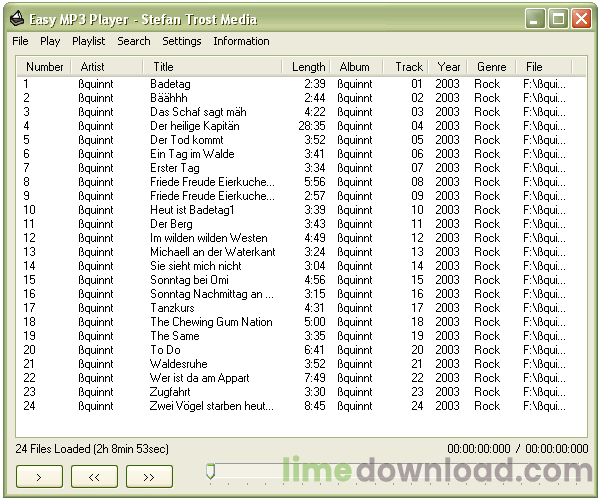Select the track Zugfahrt in playlist
Viewport: 600px width, 501px height.
click(171, 392)
